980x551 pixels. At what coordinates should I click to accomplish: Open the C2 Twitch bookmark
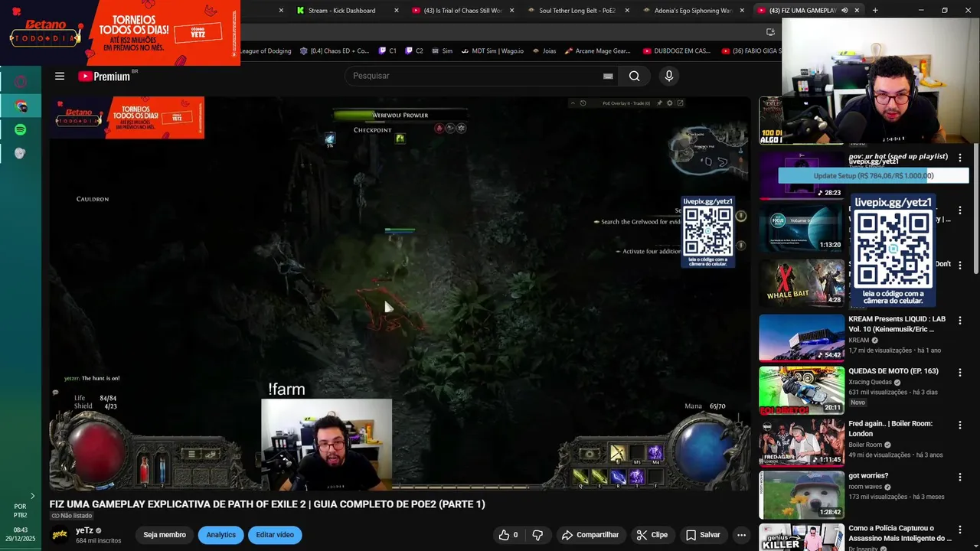click(x=414, y=51)
